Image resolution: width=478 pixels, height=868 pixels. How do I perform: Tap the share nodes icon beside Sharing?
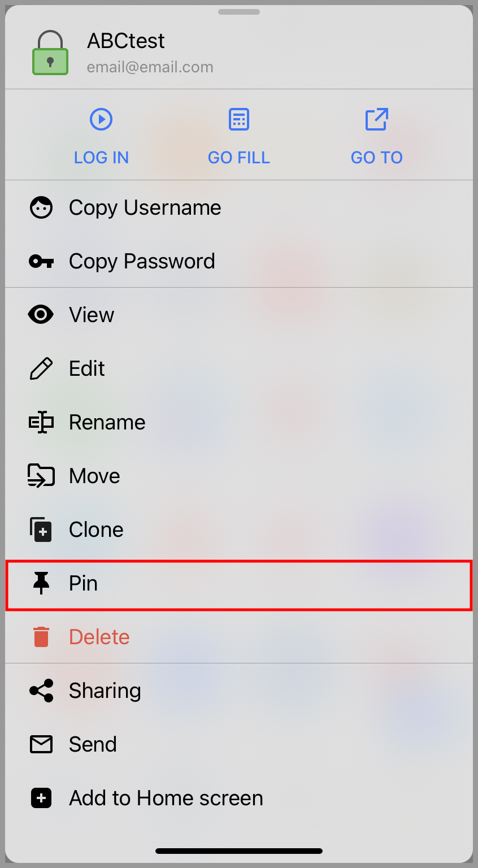click(x=41, y=690)
